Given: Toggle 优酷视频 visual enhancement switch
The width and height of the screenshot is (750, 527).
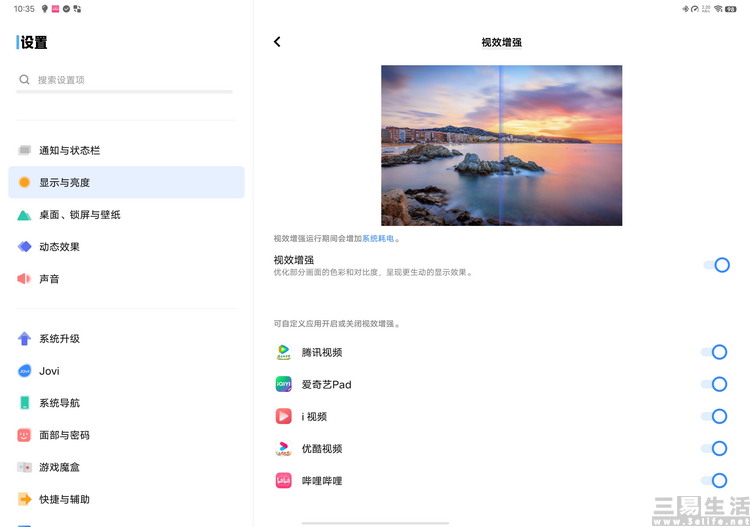Looking at the screenshot, I should pos(714,449).
